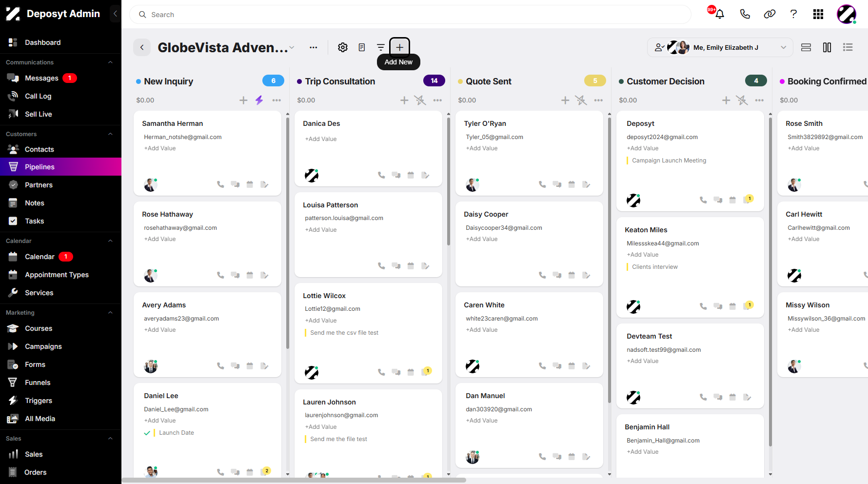Open the Trip Consultation column options menu
The width and height of the screenshot is (868, 484).
coord(437,100)
